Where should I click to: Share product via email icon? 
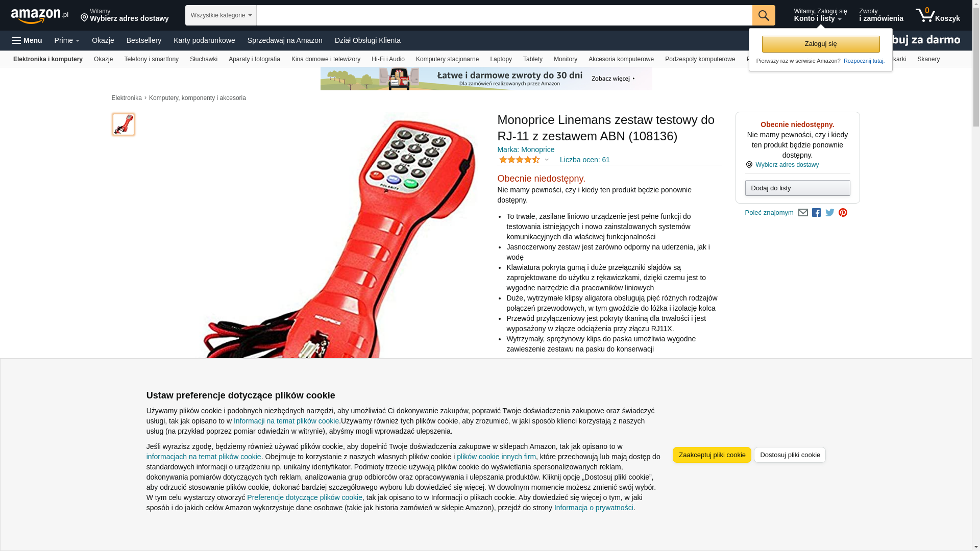tap(803, 213)
